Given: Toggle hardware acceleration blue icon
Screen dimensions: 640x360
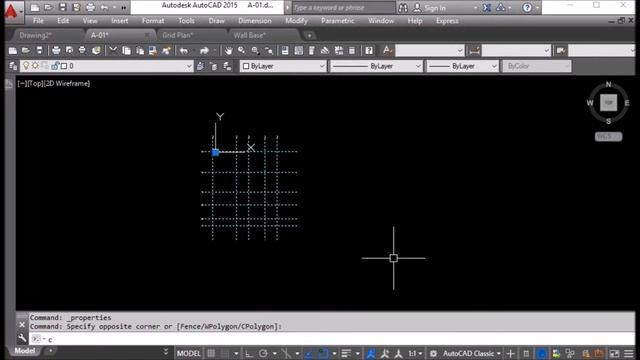Looking at the screenshot, I should coord(542,353).
